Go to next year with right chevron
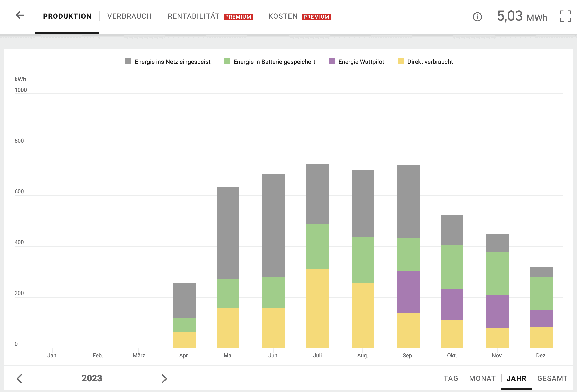The width and height of the screenshot is (577, 392). (164, 378)
